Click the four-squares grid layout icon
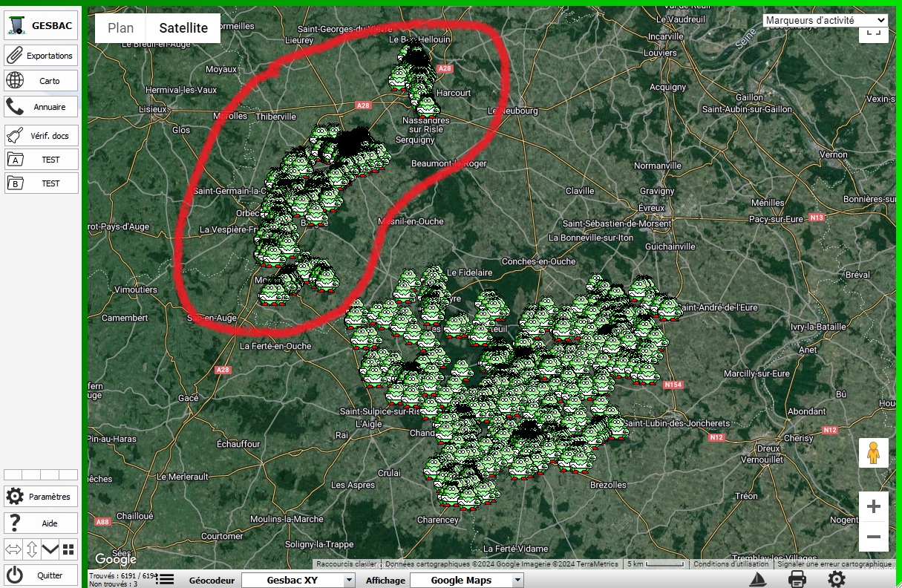902x588 pixels. (x=68, y=549)
